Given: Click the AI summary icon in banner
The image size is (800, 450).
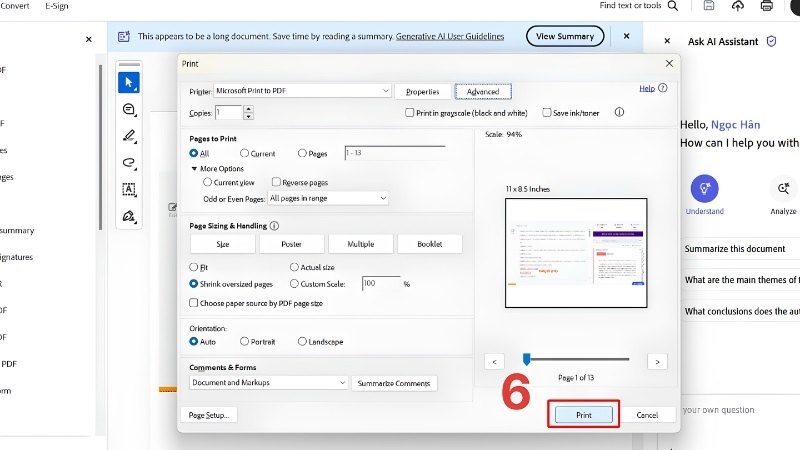Looking at the screenshot, I should pyautogui.click(x=123, y=36).
